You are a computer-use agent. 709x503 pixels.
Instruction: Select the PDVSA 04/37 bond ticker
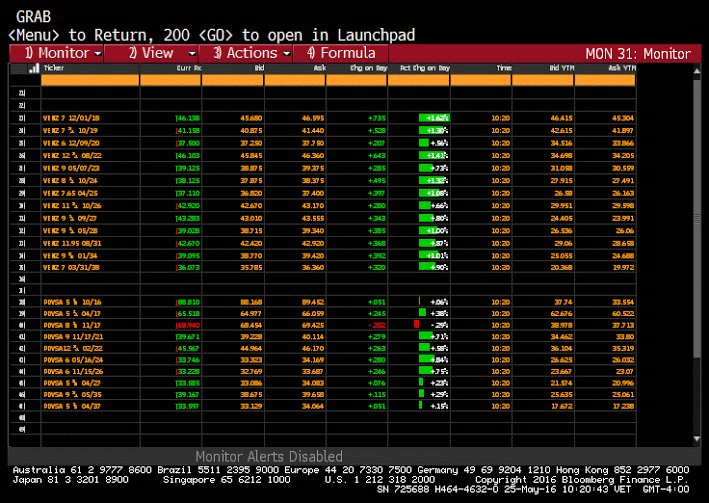click(72, 406)
